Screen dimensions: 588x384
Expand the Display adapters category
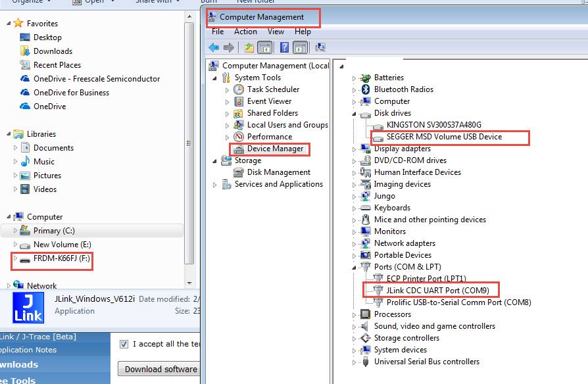click(x=354, y=149)
